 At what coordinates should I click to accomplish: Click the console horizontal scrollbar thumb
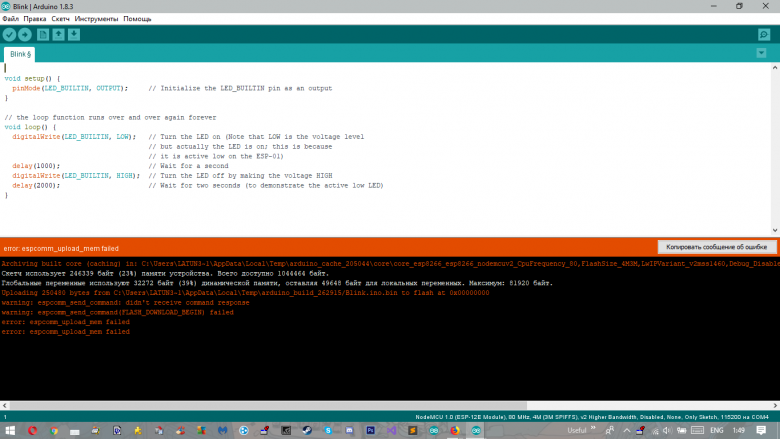(268, 406)
